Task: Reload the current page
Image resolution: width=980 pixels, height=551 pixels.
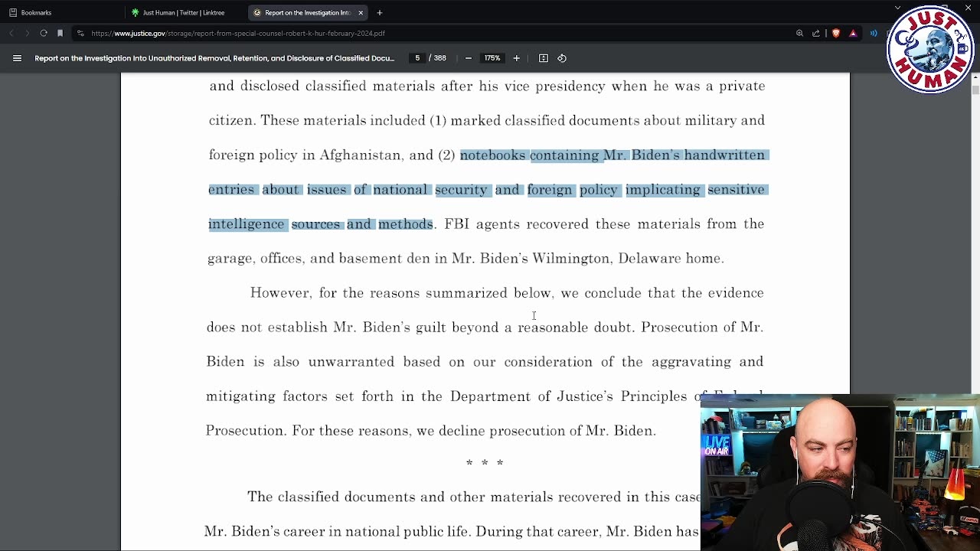Action: point(44,33)
